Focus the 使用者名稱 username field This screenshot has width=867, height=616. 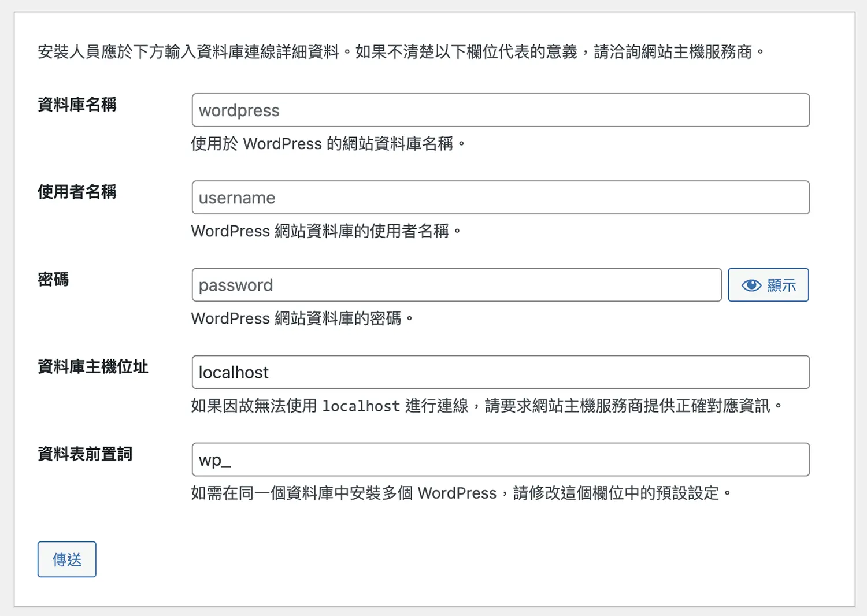click(501, 198)
